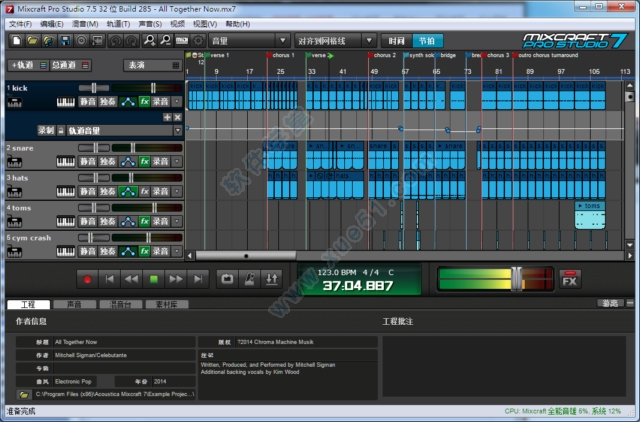The width and height of the screenshot is (640, 422).
Task: Open the 帮助(H) menu
Action: [238, 24]
